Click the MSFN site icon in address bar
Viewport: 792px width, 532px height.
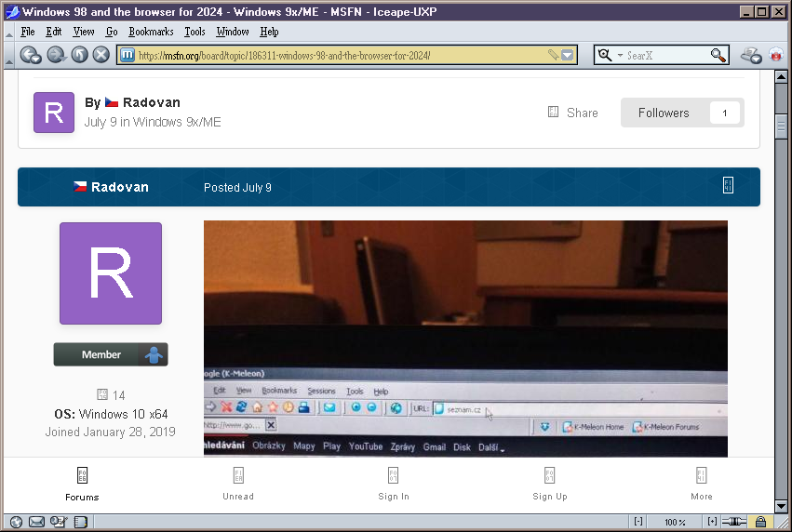point(128,55)
